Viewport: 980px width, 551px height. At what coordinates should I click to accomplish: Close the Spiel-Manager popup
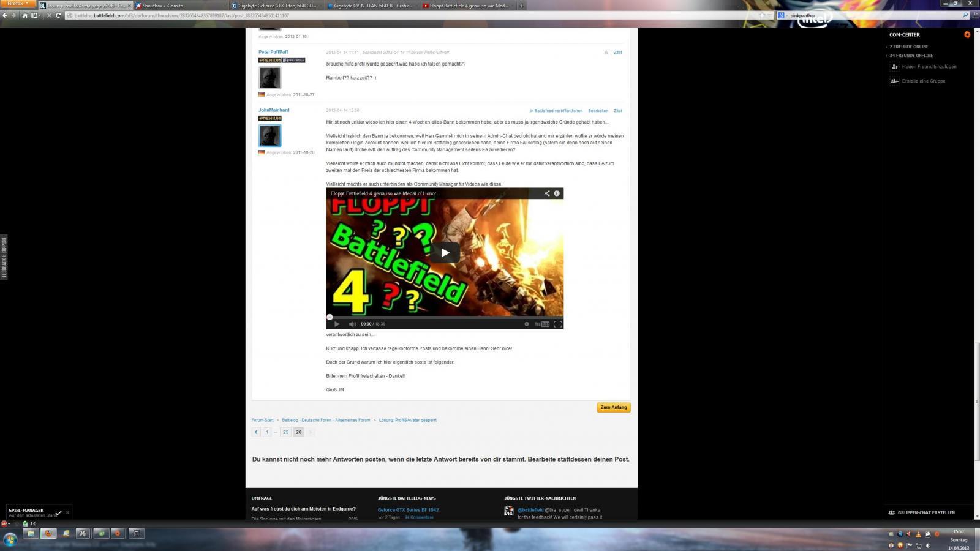[x=67, y=512]
